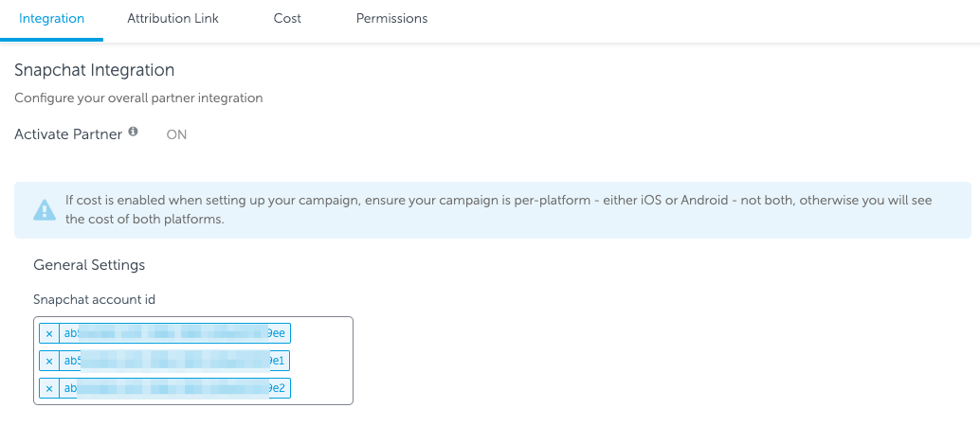980x426 pixels.
Task: Go to the Cost tab
Action: coord(287,19)
